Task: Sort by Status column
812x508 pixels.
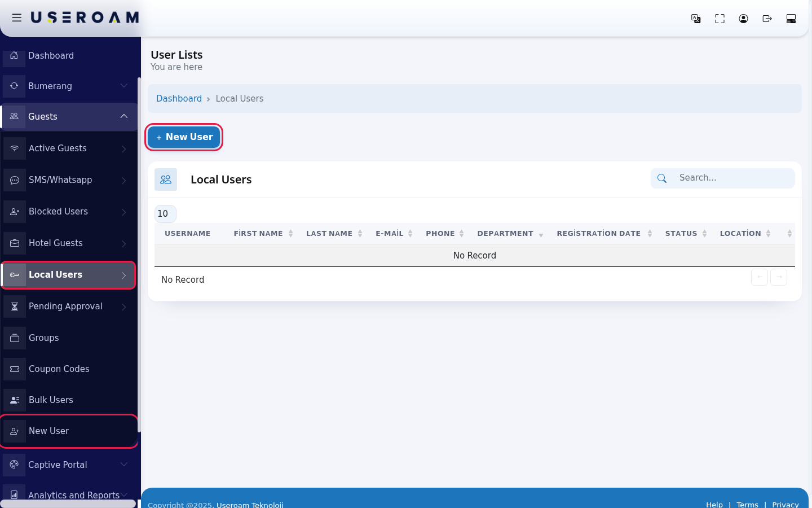Action: point(686,234)
